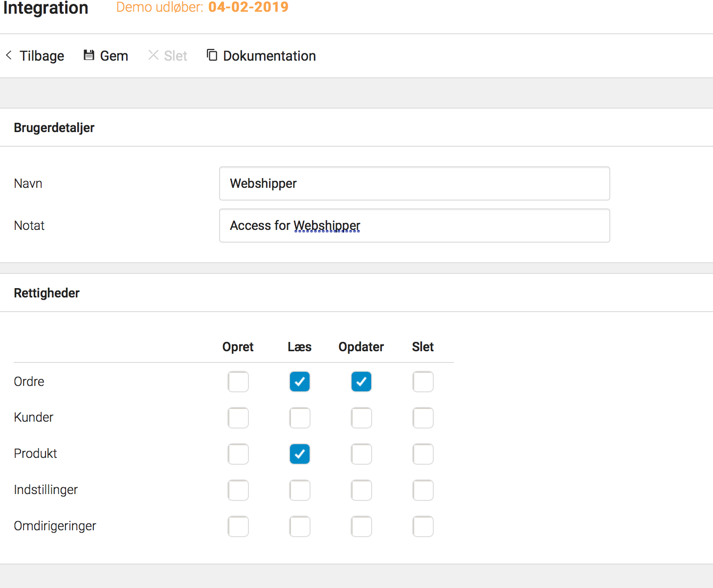Uncheck Opdater permission for Ordre

pos(361,382)
